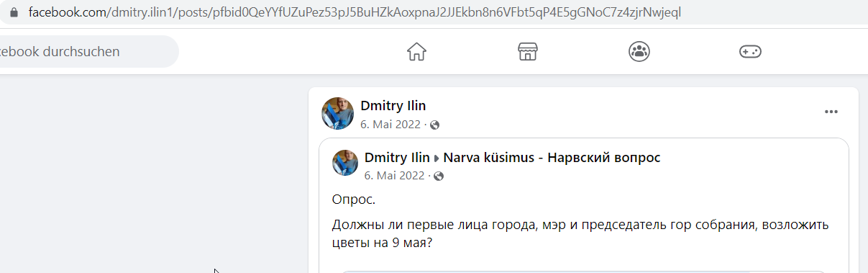Open the three-dot post options menu
This screenshot has height=273, width=868.
(831, 112)
